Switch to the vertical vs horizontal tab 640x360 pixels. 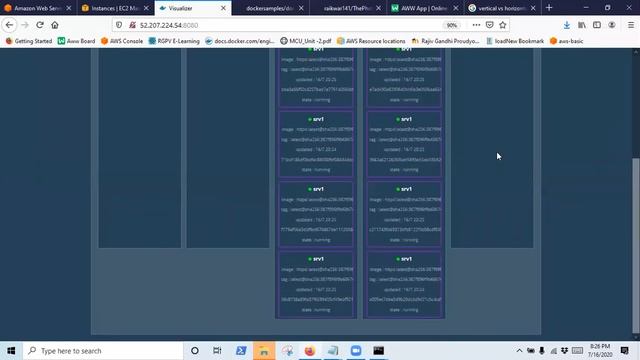coord(502,8)
